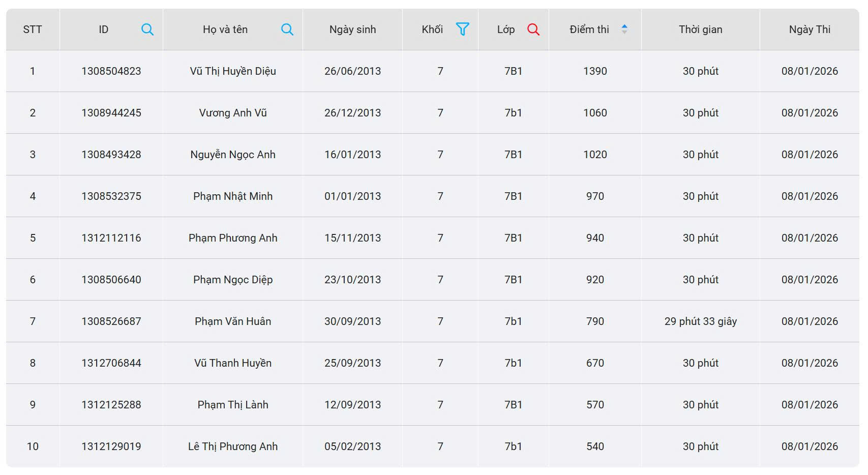
Task: Click birthdate 23/10/2013 cell
Action: [x=352, y=280]
